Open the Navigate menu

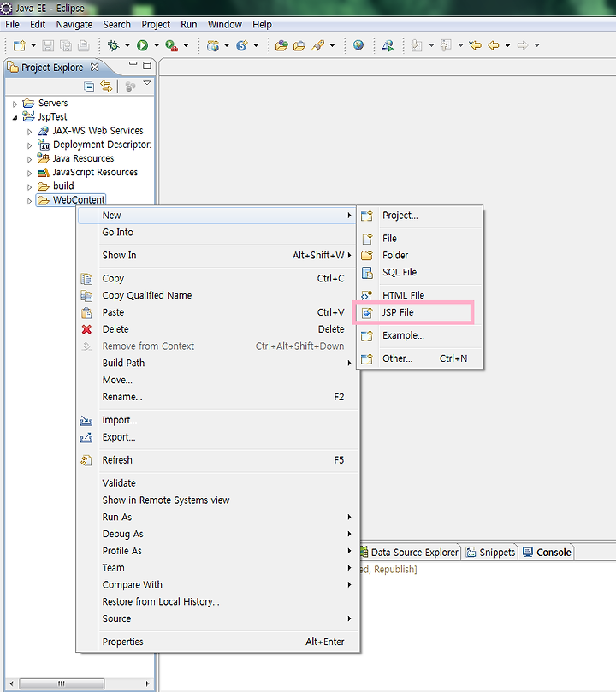[x=74, y=24]
